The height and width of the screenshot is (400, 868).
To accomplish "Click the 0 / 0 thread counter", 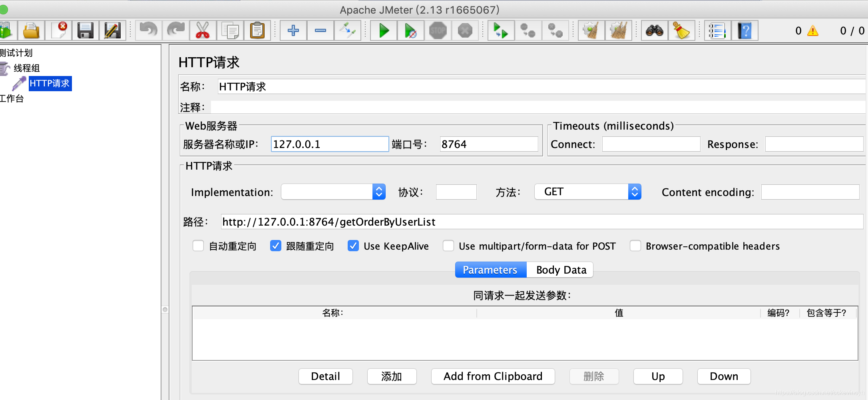I will coord(852,31).
